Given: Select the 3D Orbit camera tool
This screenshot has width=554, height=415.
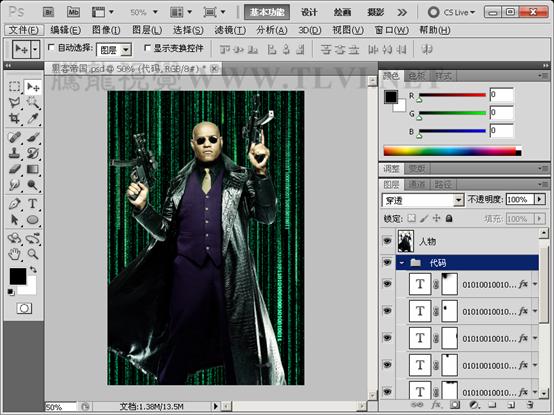Looking at the screenshot, I should [x=33, y=238].
